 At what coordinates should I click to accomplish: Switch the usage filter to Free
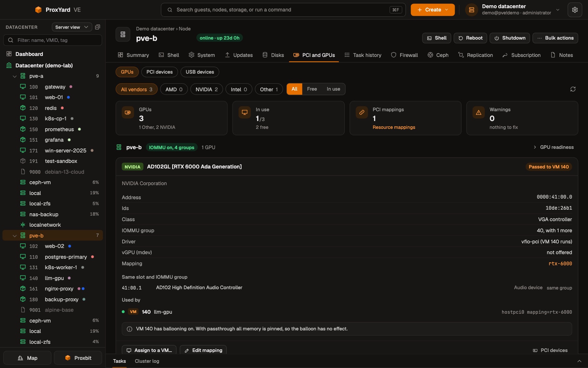312,89
